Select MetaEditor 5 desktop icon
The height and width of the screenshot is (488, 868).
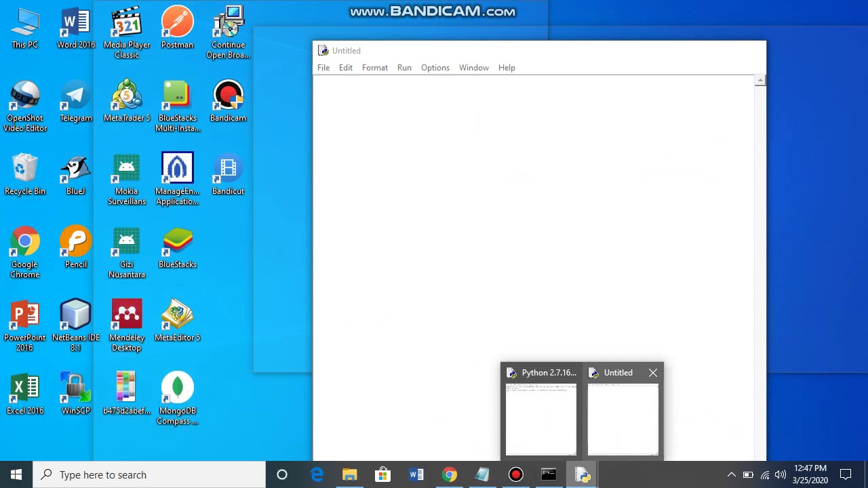(178, 321)
